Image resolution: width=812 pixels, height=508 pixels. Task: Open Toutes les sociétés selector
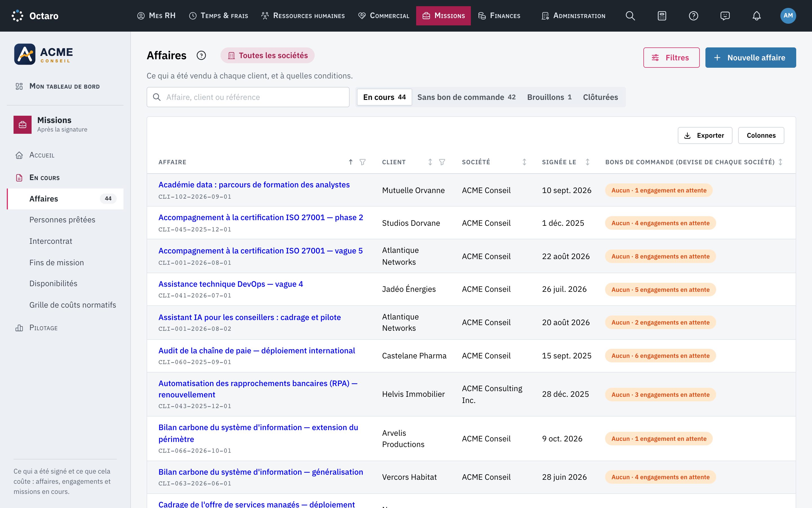pos(267,55)
